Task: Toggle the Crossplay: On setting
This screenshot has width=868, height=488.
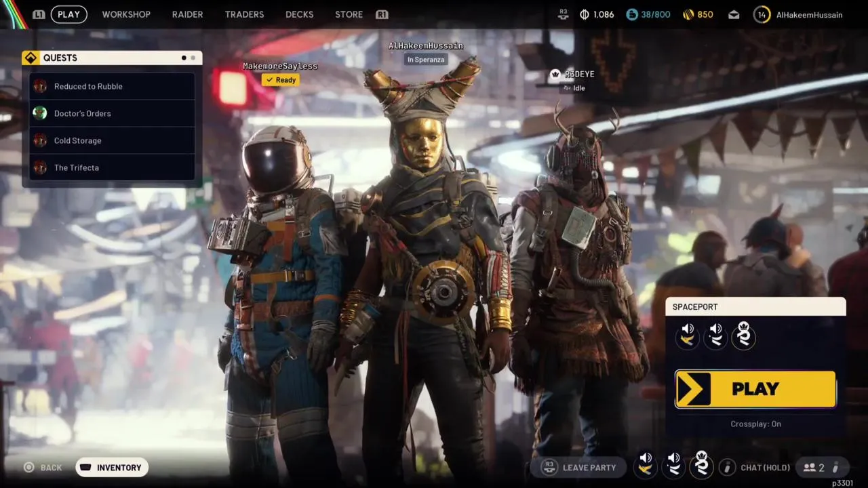Action: click(755, 424)
